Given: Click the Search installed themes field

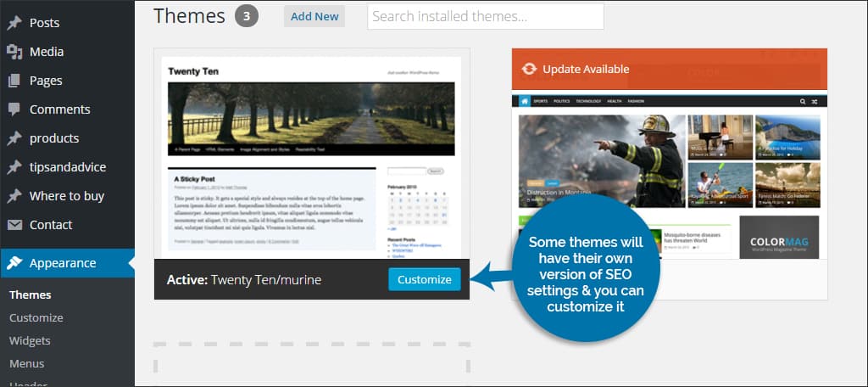Looking at the screenshot, I should [x=486, y=17].
